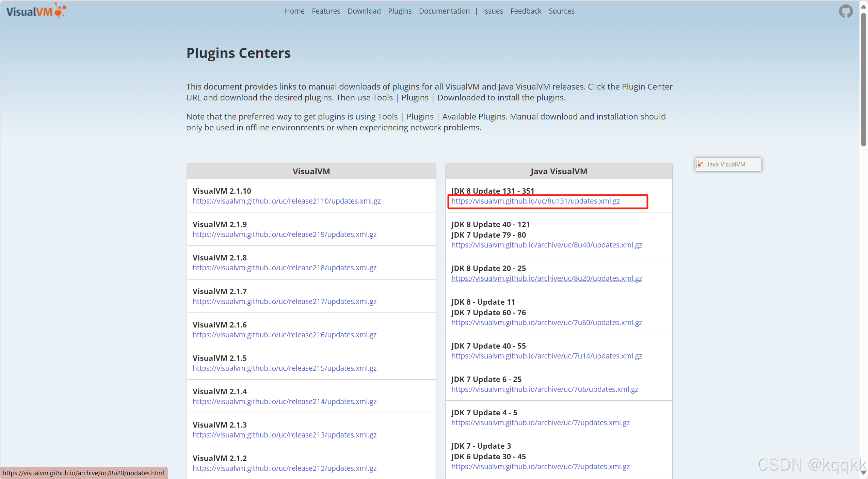
Task: Open the GitHub icon in top-right corner
Action: point(846,11)
